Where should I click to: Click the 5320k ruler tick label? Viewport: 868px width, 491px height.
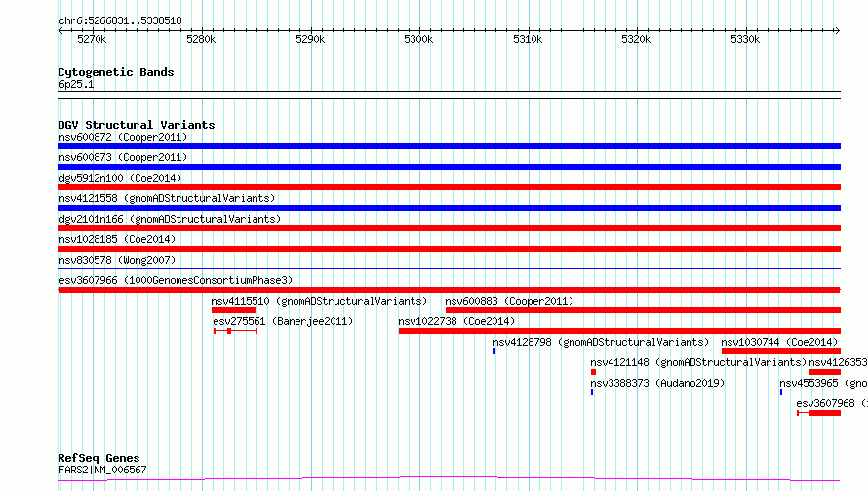click(636, 39)
